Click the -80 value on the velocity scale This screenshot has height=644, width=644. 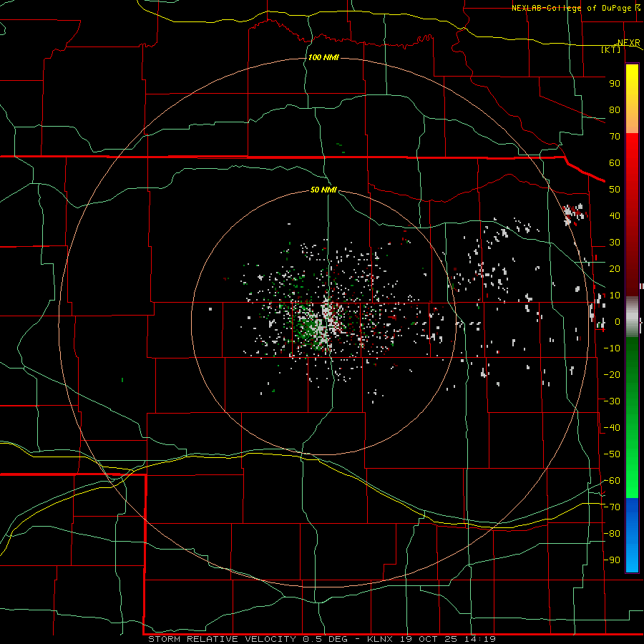pos(612,534)
